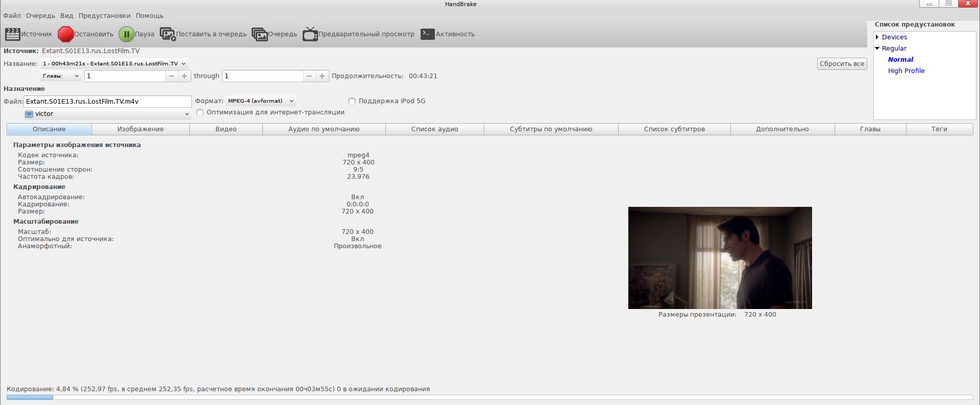Minimize the HandBrake window
The width and height of the screenshot is (980, 405).
(930, 4)
